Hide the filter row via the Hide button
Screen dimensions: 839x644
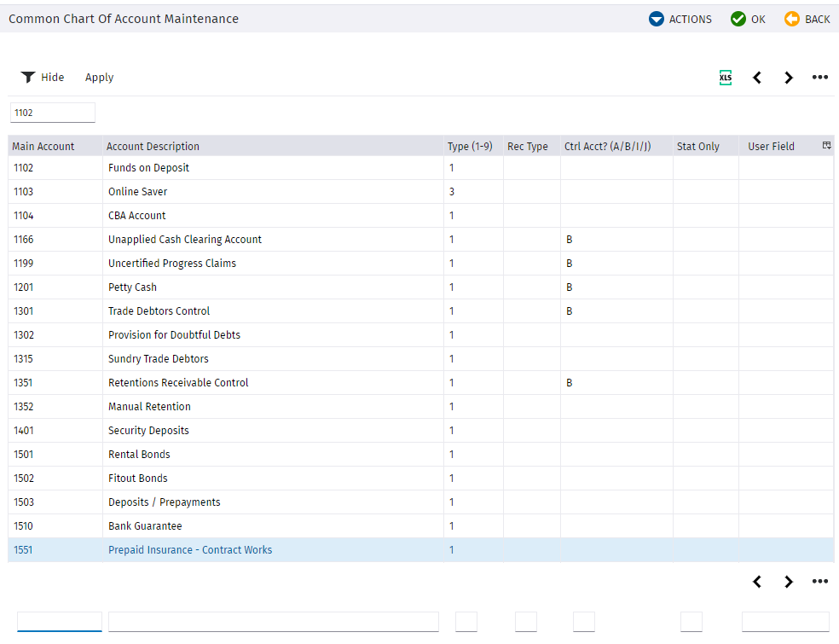[43, 77]
